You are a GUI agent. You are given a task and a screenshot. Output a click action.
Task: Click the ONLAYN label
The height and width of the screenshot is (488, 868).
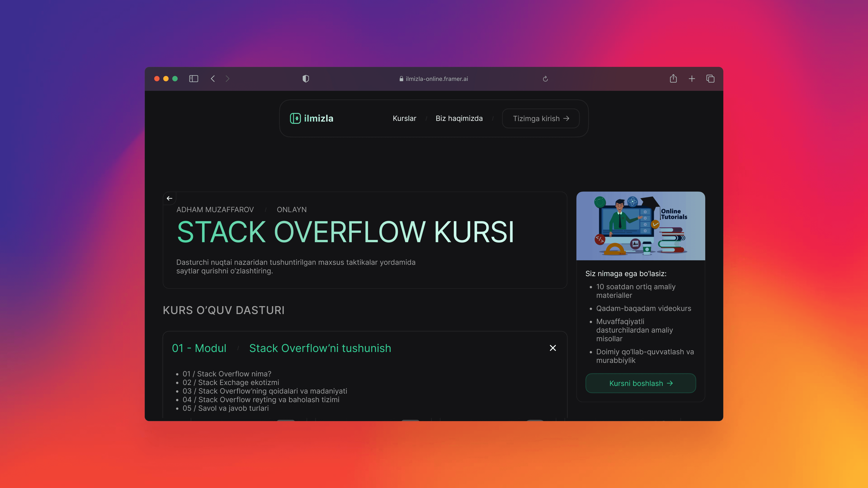coord(291,210)
